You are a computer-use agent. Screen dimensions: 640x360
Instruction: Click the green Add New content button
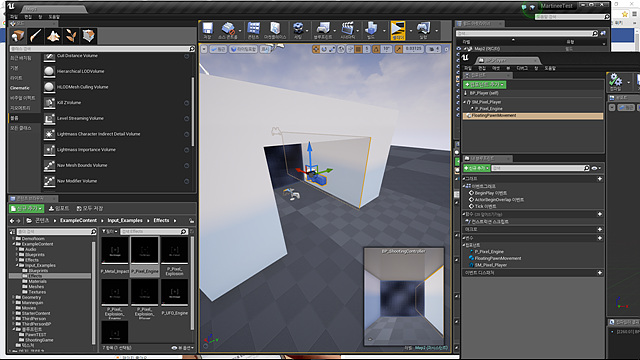(x=27, y=209)
